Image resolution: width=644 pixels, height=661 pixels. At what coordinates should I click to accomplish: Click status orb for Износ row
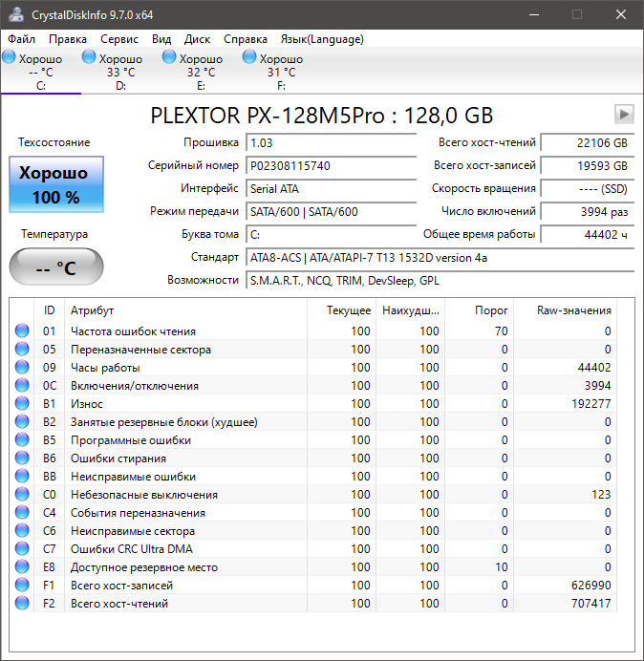(22, 403)
